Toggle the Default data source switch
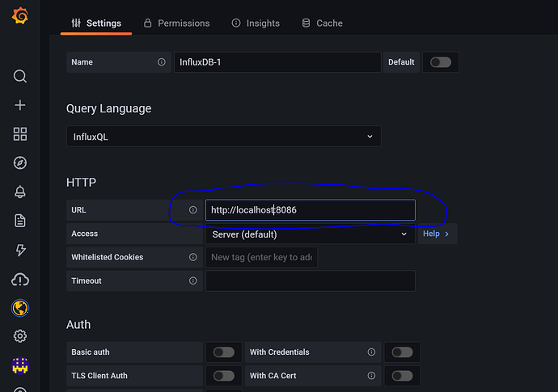 point(441,62)
